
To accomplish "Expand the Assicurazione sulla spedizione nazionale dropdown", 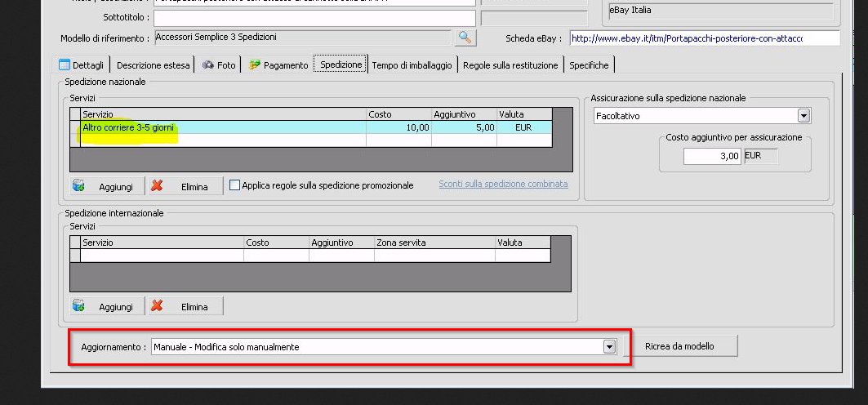I will pos(803,116).
